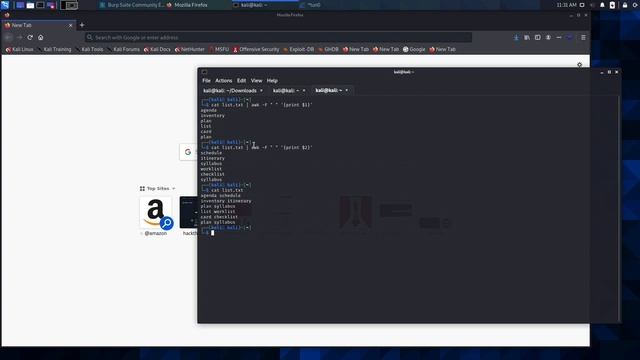Open the terminal View menu
Screen dimensions: 640x360
click(x=256, y=81)
